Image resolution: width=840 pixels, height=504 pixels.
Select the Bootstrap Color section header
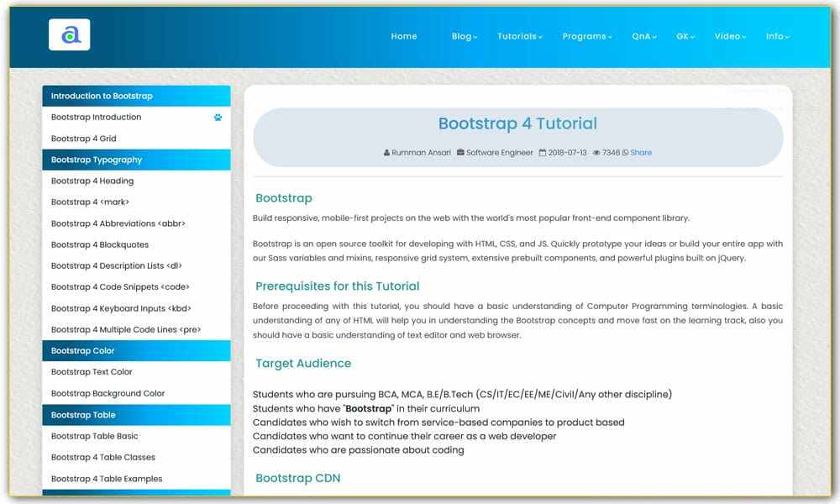(x=137, y=351)
